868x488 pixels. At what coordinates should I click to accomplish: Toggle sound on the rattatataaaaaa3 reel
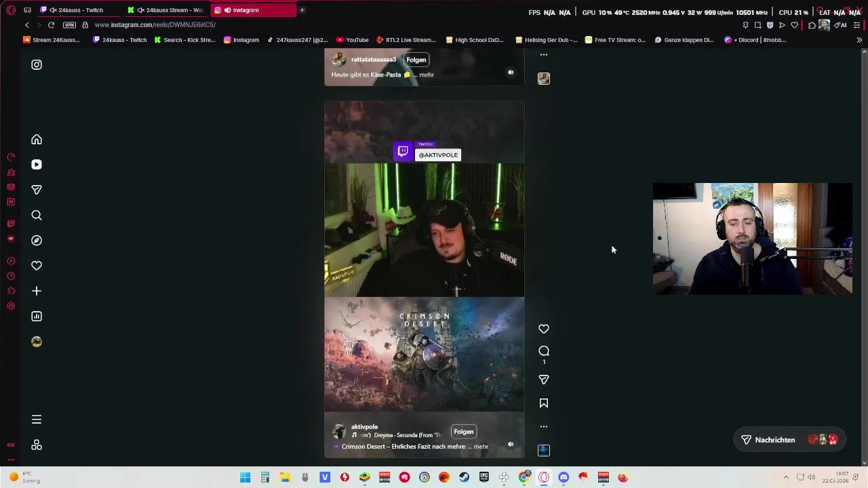click(511, 73)
